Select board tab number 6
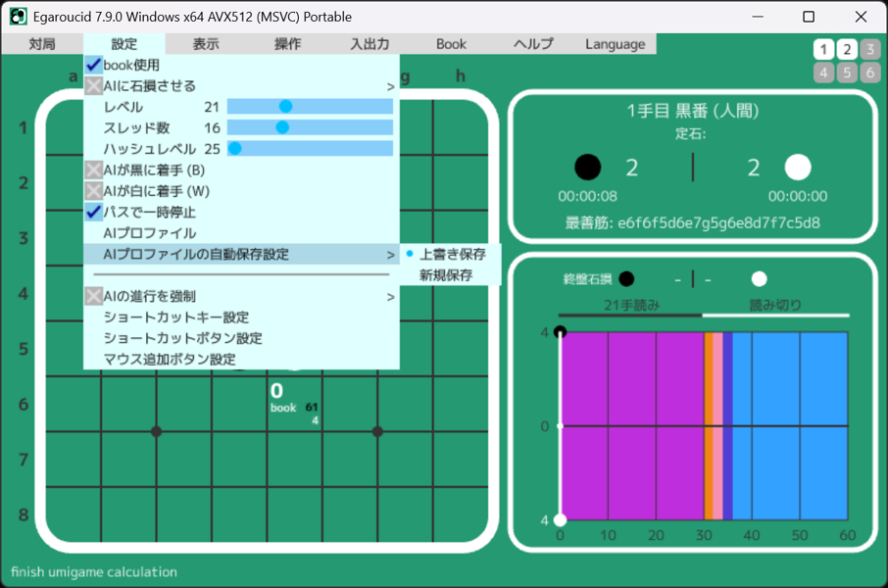 click(x=870, y=73)
